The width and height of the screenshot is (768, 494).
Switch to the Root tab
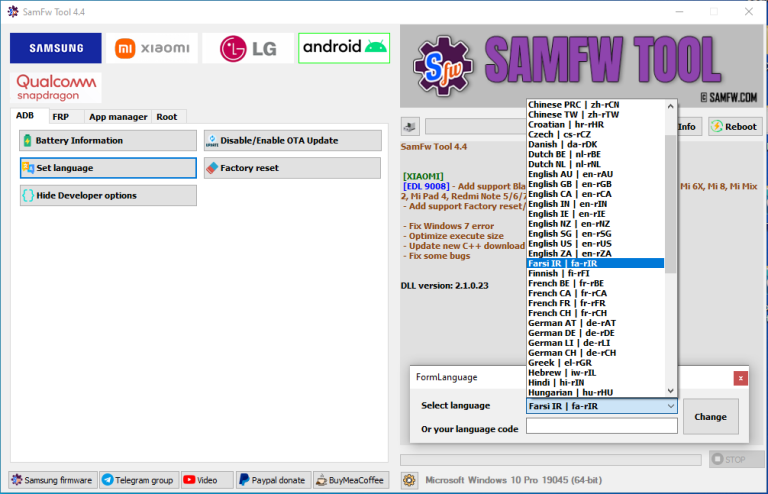(167, 117)
